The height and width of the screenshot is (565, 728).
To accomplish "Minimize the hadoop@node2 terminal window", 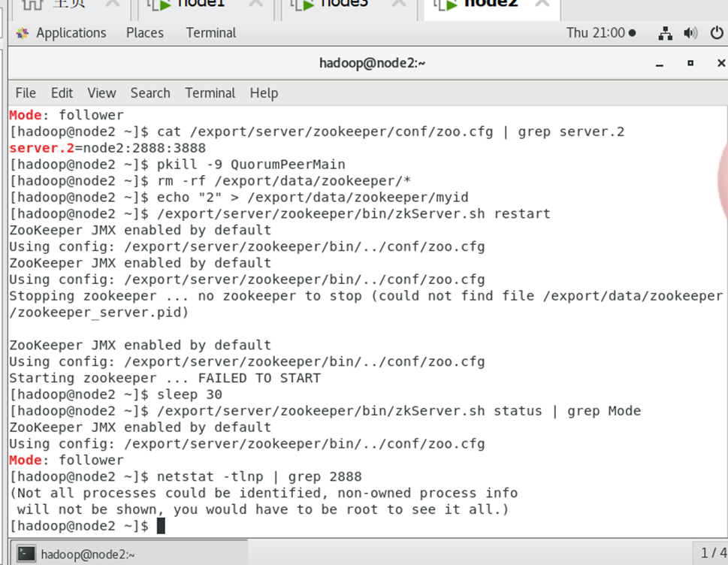I will pos(660,63).
